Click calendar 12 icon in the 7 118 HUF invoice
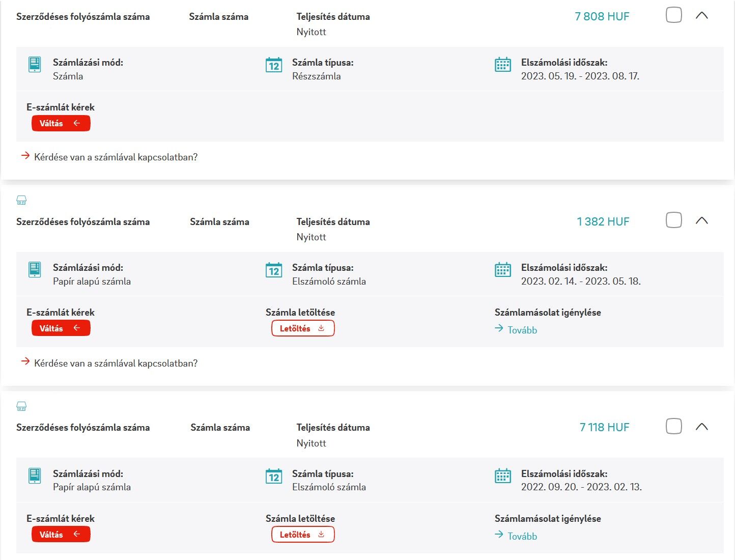The image size is (735, 560). (x=274, y=476)
